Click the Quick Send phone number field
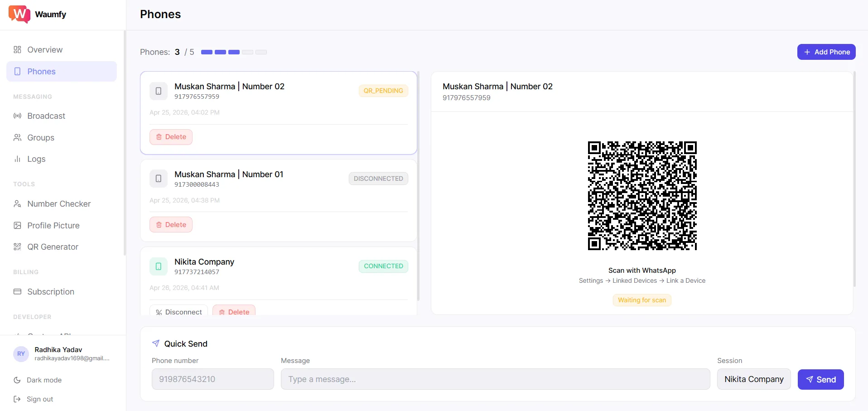868x411 pixels. (212, 379)
